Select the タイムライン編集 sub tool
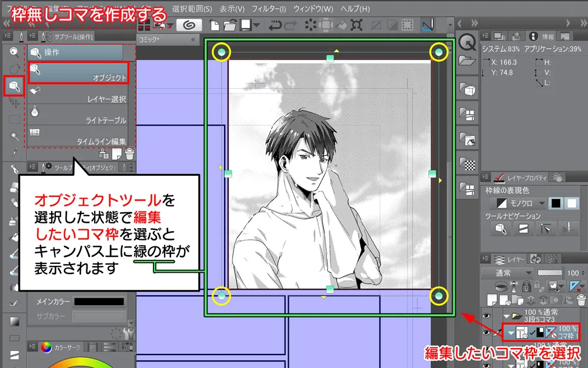The height and width of the screenshot is (368, 588). pyautogui.click(x=78, y=136)
